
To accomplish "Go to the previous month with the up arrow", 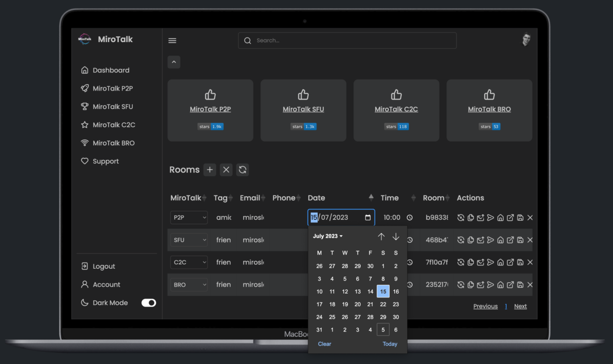I will pos(381,237).
